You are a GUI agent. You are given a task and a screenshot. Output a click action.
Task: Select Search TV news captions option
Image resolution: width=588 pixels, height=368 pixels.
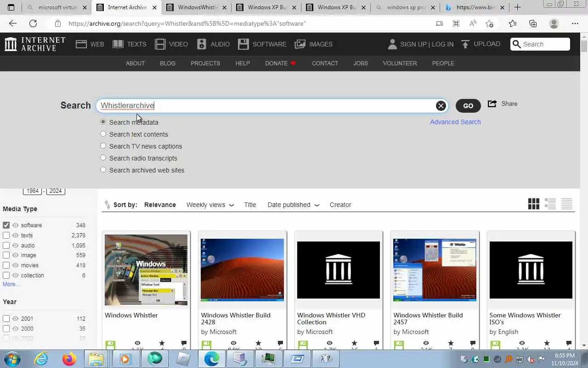click(103, 146)
